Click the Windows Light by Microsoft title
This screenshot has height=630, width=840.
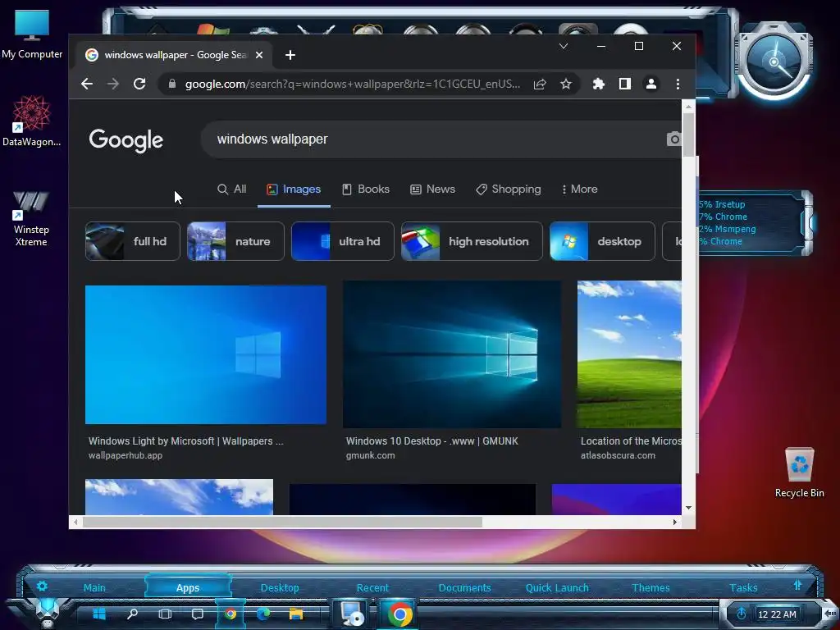click(186, 441)
